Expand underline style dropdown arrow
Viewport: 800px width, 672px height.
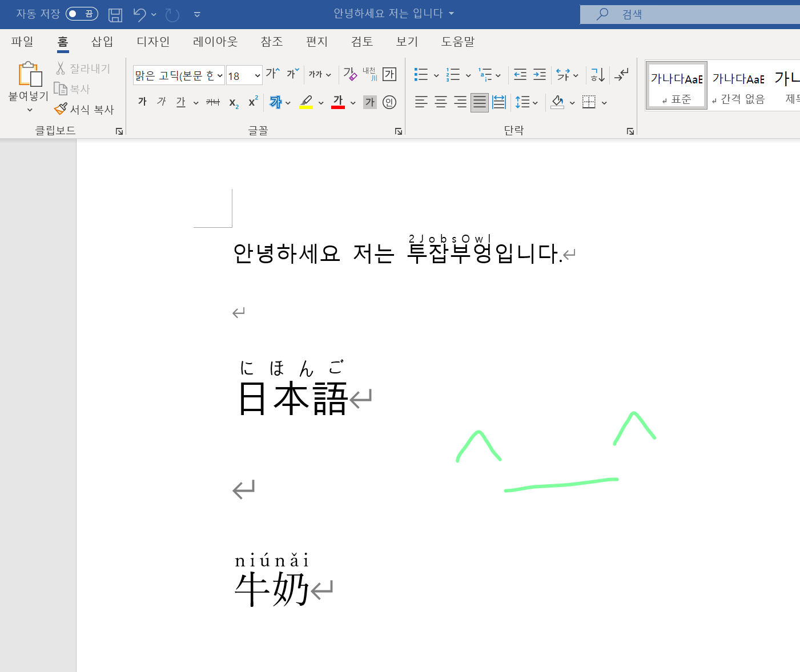[x=196, y=103]
